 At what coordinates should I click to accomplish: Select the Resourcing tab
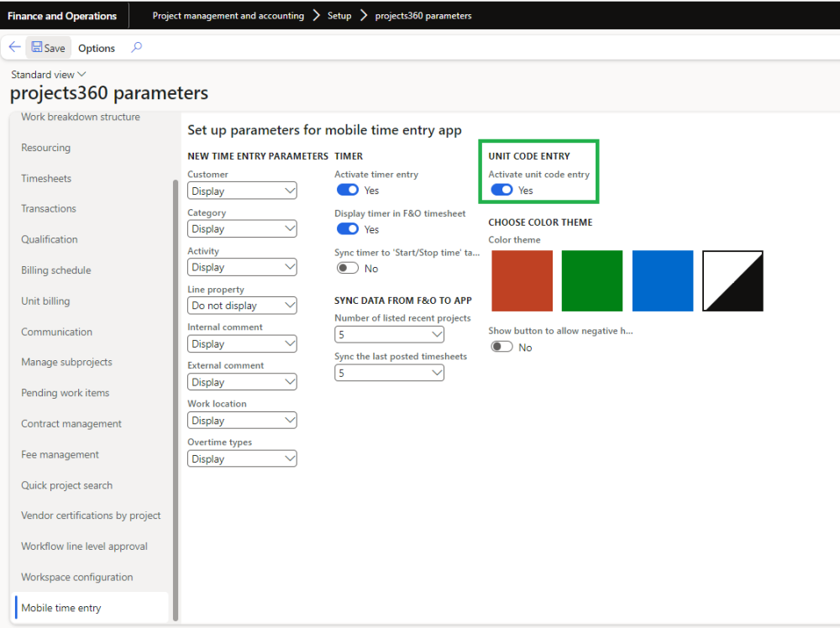45,147
